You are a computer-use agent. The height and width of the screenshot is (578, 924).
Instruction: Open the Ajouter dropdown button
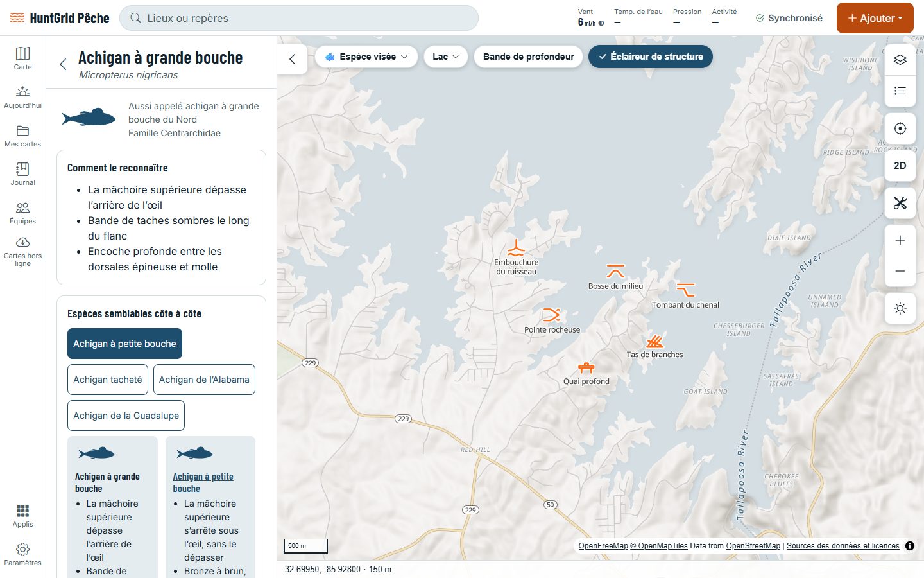[x=875, y=18]
